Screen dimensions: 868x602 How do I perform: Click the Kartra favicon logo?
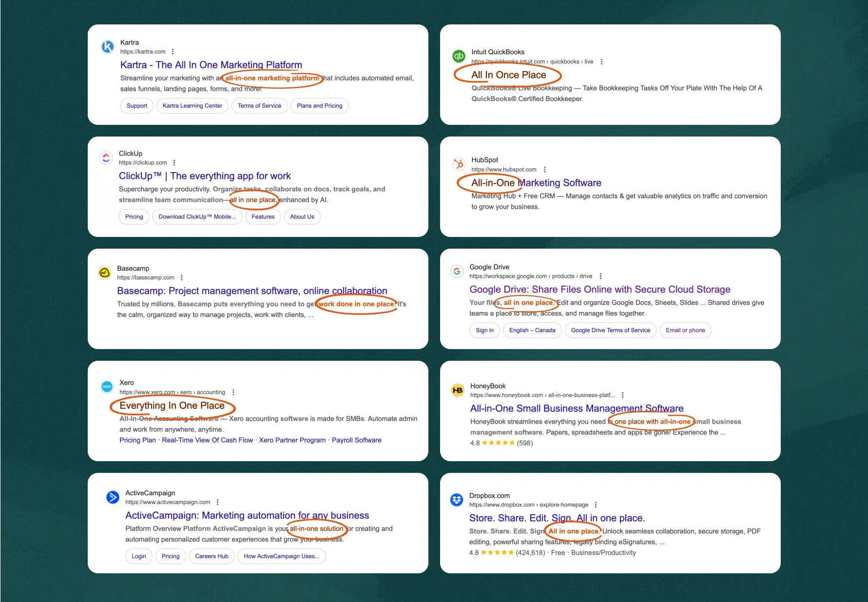[107, 46]
